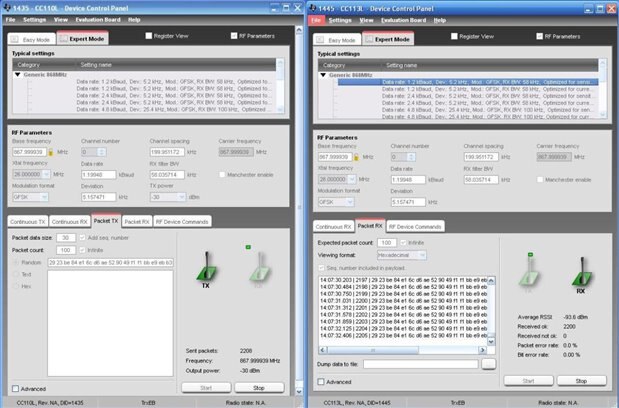Click browse button beside Dump data to file
Screen dimensions: 619x408
pos(488,364)
